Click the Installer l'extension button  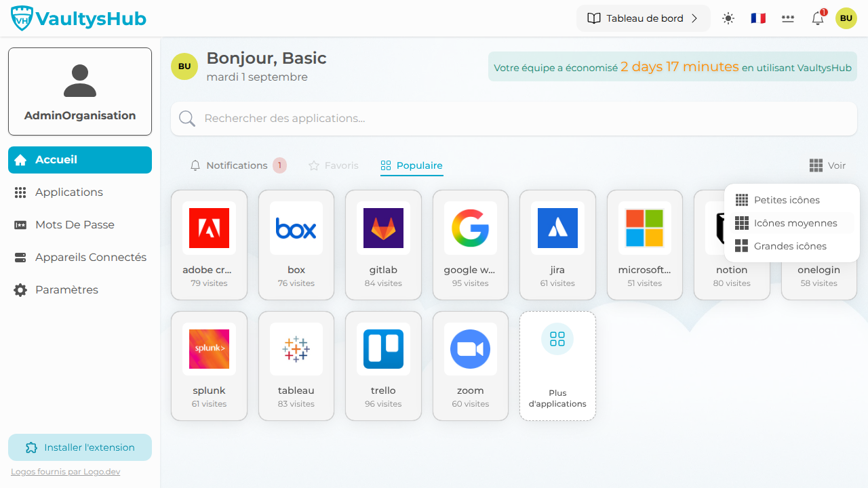click(80, 447)
